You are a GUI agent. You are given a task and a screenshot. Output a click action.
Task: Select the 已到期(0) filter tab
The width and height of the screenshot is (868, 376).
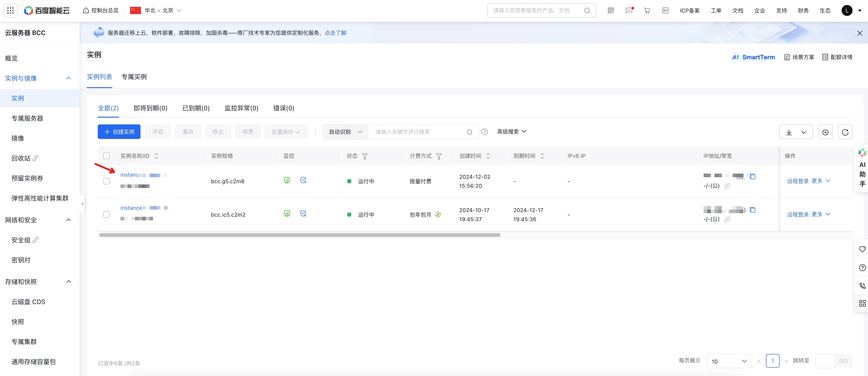[x=196, y=108]
